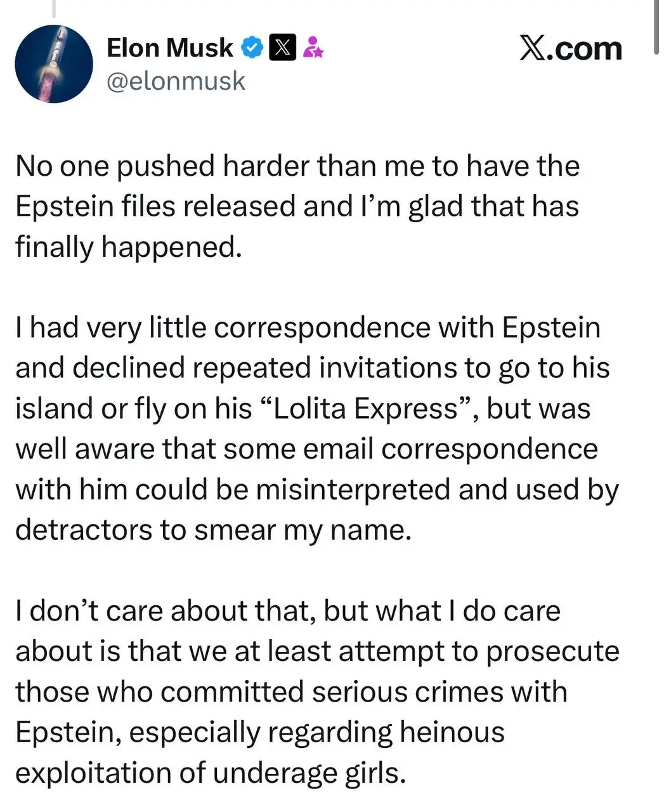Open the @elonmusk handle link

pyautogui.click(x=176, y=81)
